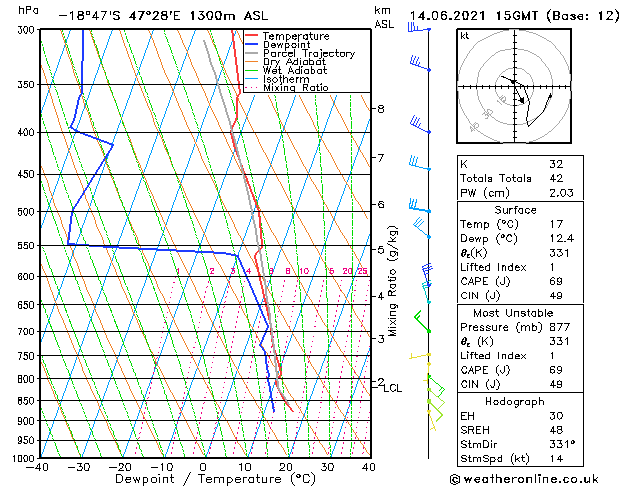The height and width of the screenshot is (486, 629).
Task: Click the 300 hPa pressure label
Action: click(x=26, y=30)
